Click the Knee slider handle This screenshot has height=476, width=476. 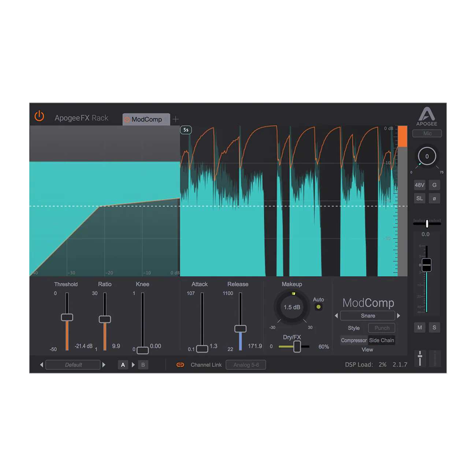[x=142, y=350]
